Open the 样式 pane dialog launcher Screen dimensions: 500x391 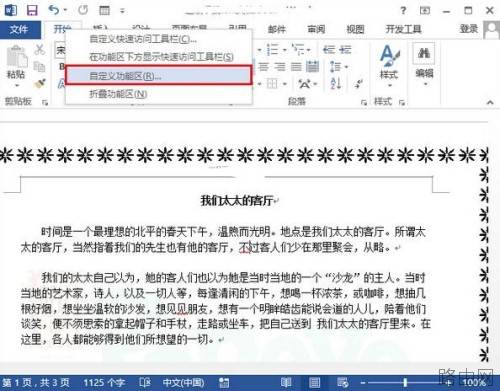(402, 102)
